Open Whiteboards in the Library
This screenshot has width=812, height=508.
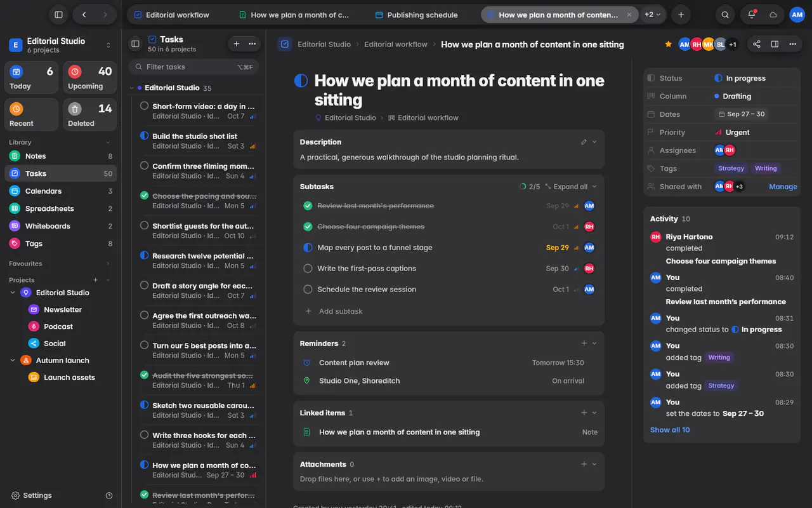61,225
